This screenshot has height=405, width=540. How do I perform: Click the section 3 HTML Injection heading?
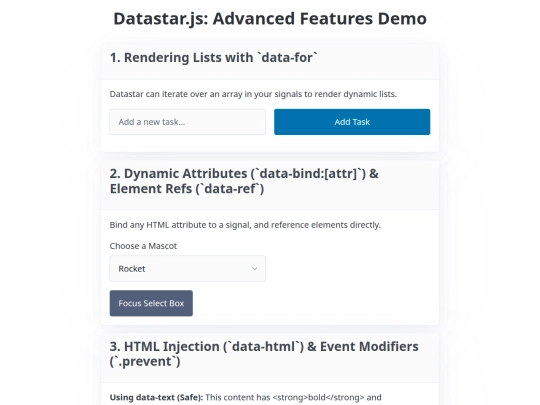[x=264, y=354]
